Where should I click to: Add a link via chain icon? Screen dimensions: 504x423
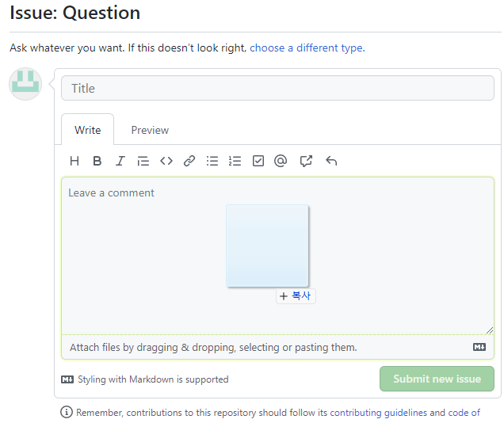coord(189,161)
